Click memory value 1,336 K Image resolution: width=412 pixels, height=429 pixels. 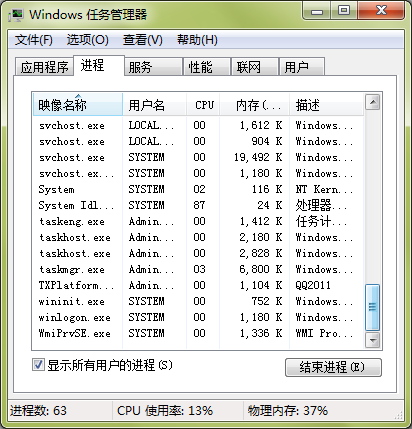click(261, 333)
